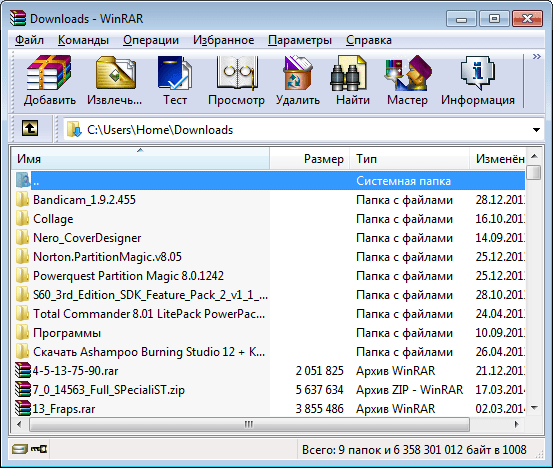Viewport: 553px width, 468px height.
Task: Click the vertical scrollbar down arrow
Action: tap(534, 408)
